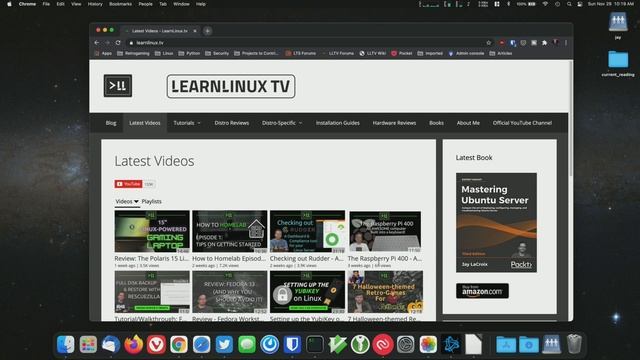Viewport: 640px width, 360px height.
Task: Open the LLTV Wiki bookmark
Action: (373, 53)
